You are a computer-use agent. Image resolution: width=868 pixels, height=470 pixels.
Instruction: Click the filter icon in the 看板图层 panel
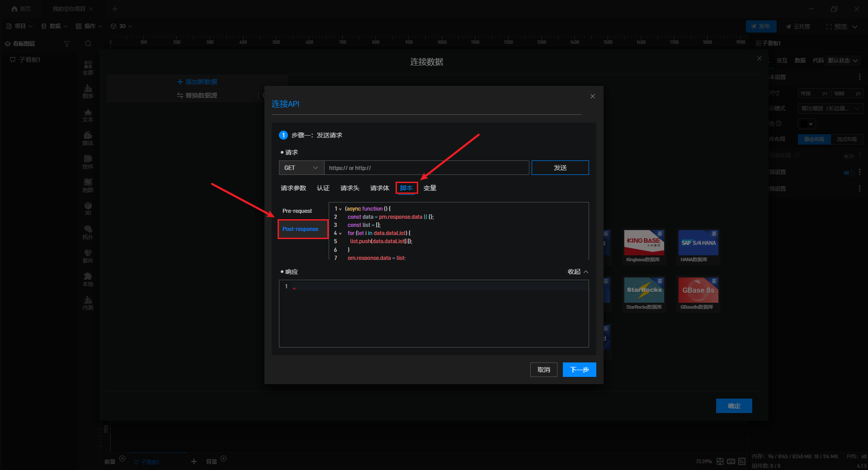[x=67, y=44]
